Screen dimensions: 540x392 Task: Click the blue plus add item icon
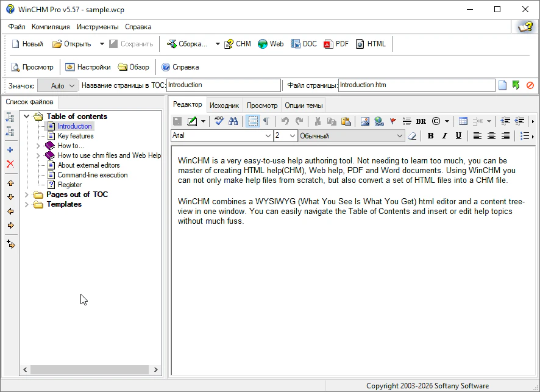(x=10, y=150)
